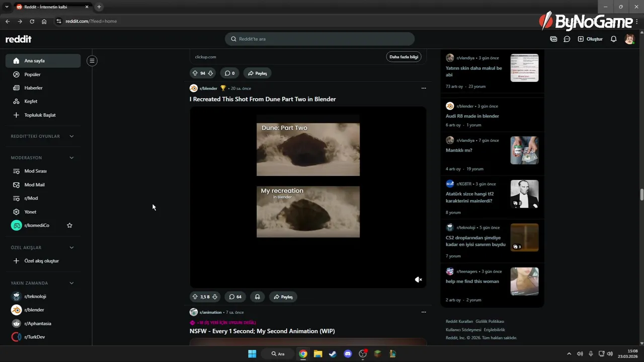Open Mod Sırası
644x362 pixels.
click(43, 171)
